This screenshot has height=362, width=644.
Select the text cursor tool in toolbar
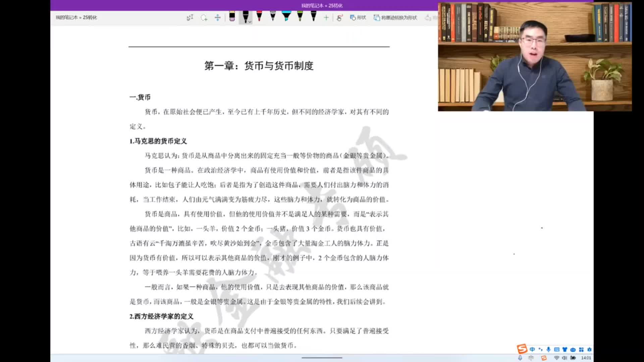pyautogui.click(x=190, y=17)
